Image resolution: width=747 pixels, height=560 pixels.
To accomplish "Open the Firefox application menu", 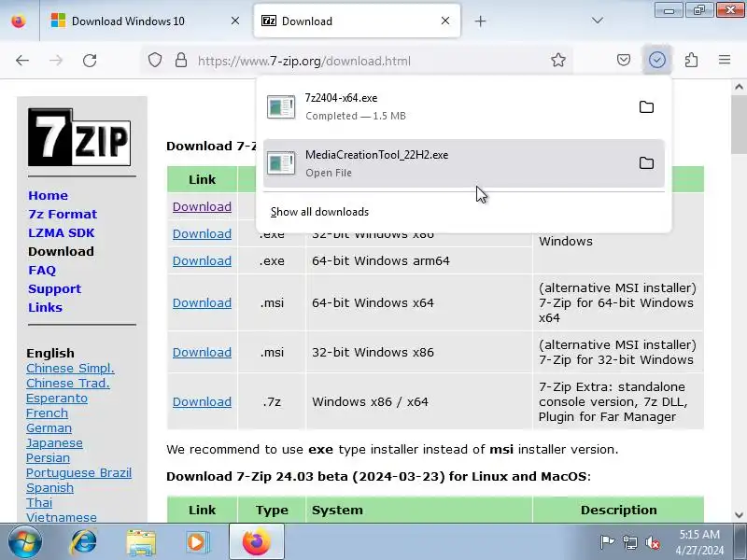I will (x=725, y=60).
